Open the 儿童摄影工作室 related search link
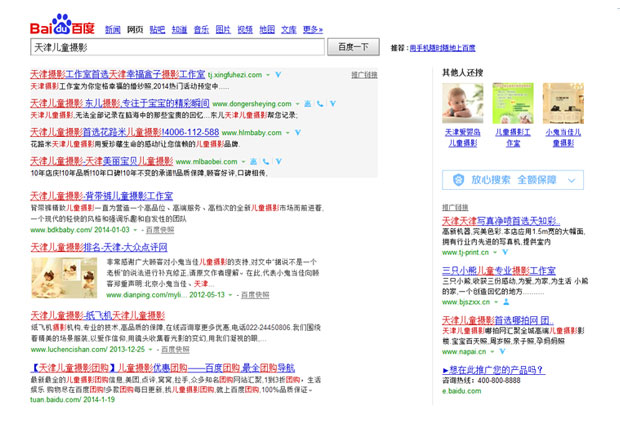This screenshot has width=620, height=436. tap(513, 138)
